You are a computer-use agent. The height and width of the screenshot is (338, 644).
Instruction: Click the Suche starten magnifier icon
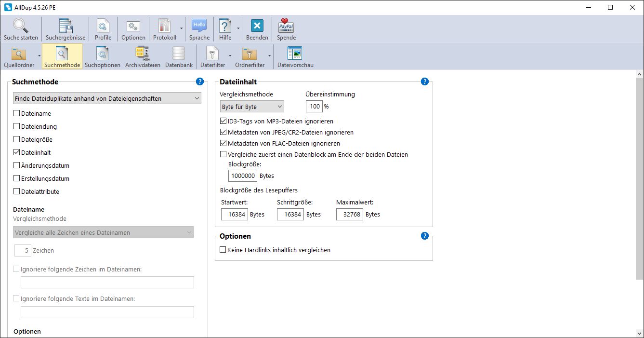21,26
